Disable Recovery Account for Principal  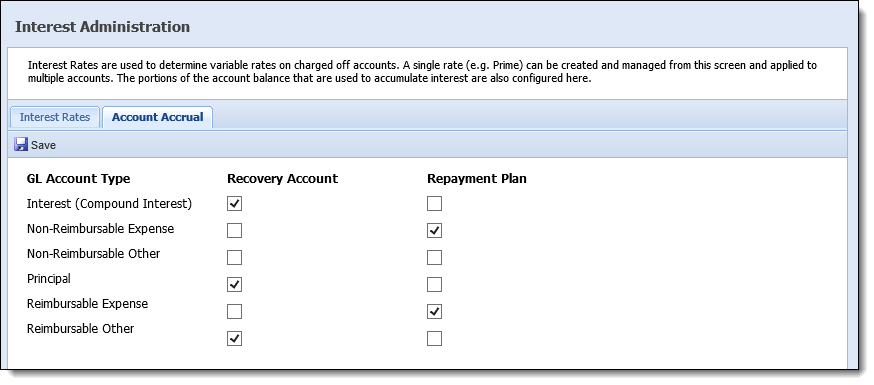[235, 285]
